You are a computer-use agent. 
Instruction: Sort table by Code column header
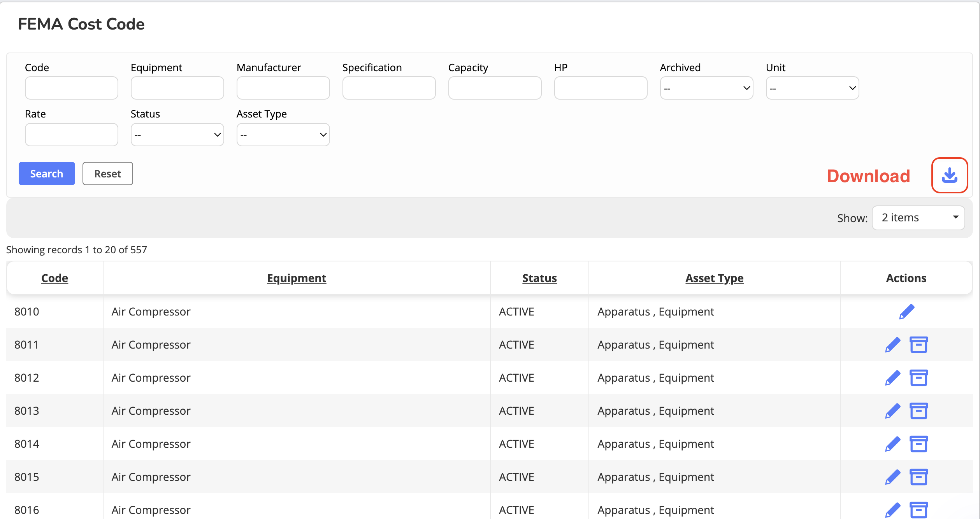54,278
